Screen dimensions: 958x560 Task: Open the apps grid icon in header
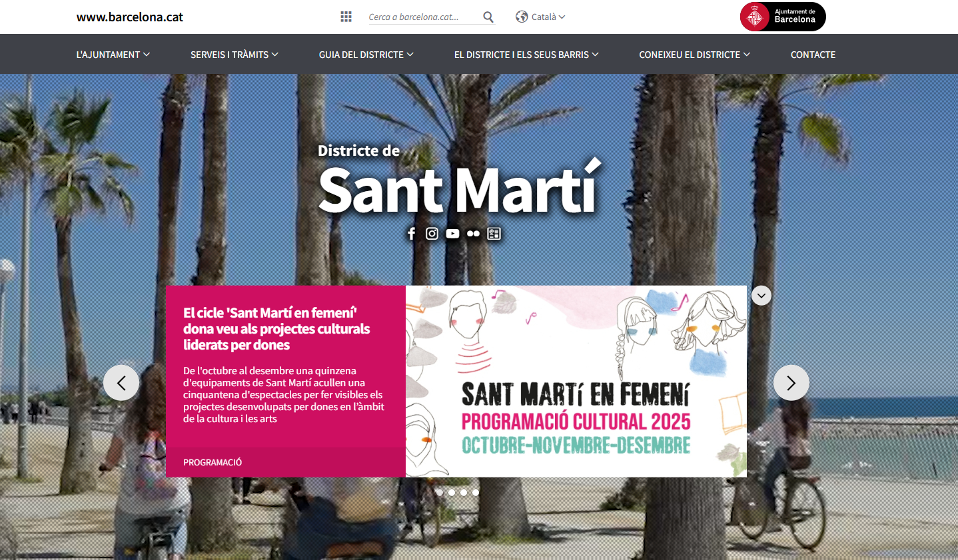point(346,17)
